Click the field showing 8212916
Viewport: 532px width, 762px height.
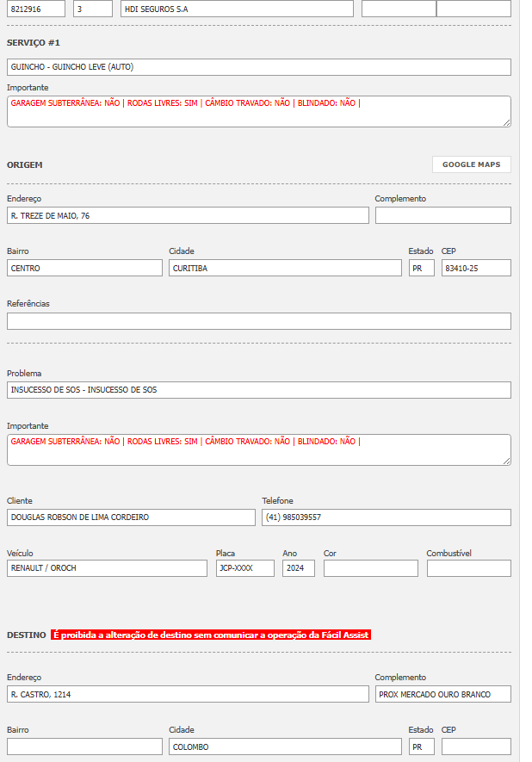36,9
